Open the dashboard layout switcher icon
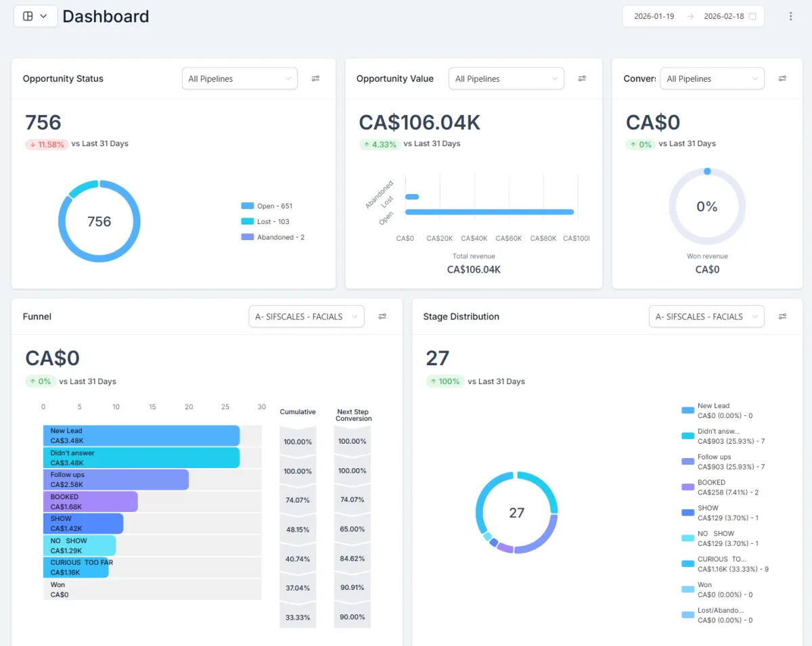The image size is (812, 646). click(x=35, y=16)
